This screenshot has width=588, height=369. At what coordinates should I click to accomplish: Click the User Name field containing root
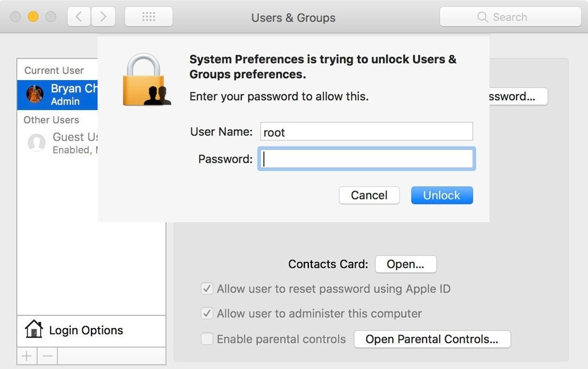tap(366, 131)
